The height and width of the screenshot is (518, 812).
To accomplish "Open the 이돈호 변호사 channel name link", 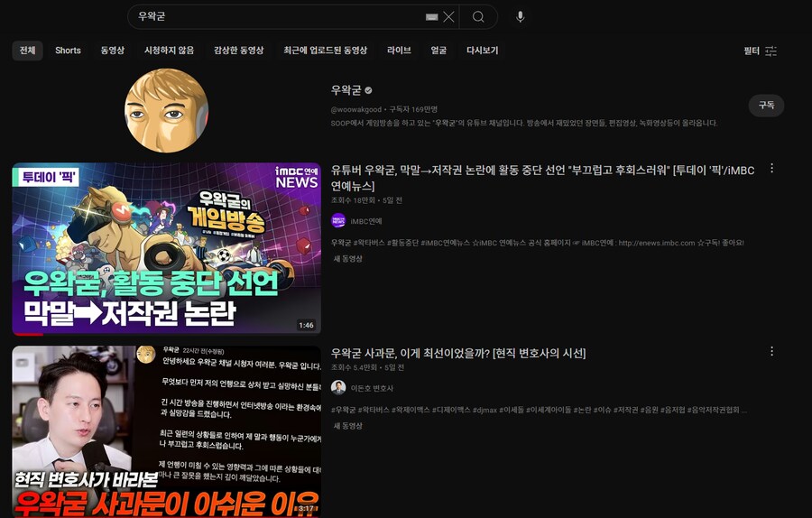I will [372, 388].
